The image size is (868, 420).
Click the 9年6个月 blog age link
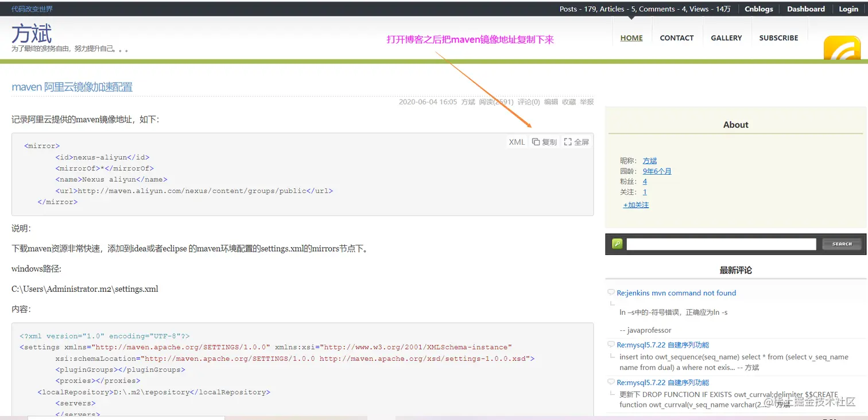[x=657, y=171]
